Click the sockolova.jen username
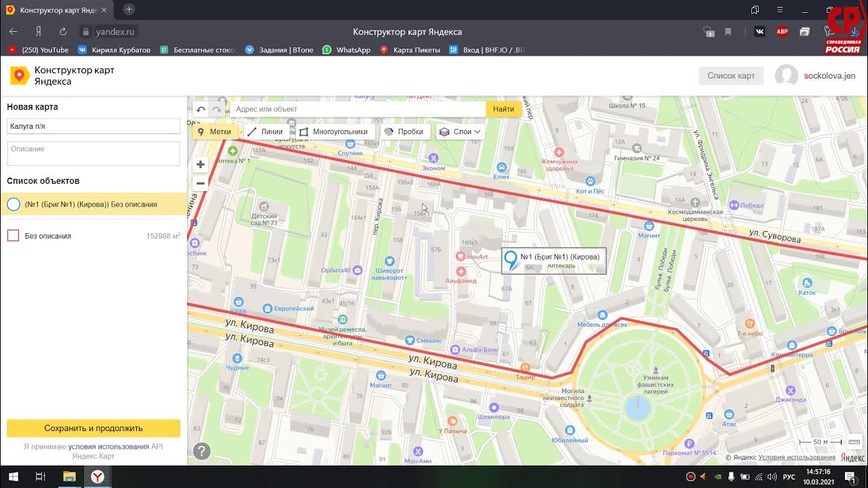868x488 pixels. tap(829, 76)
